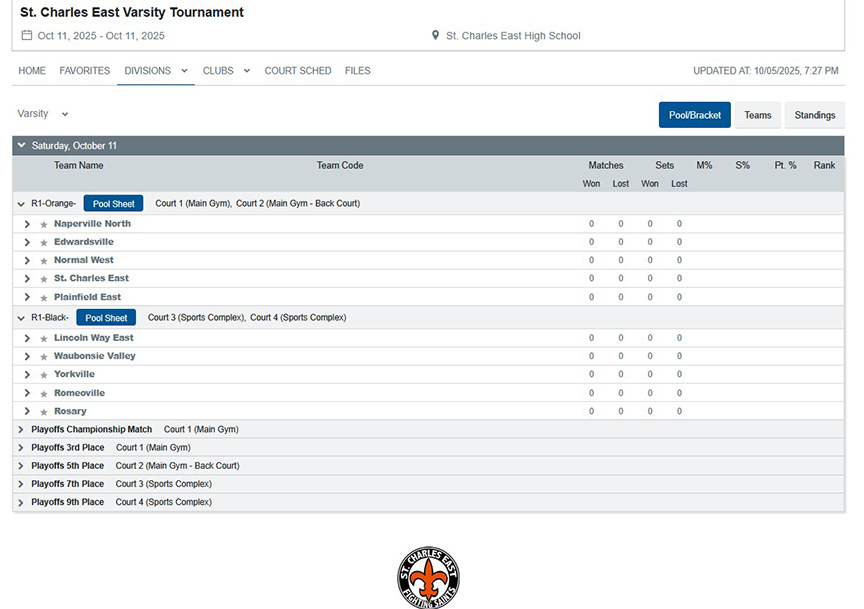The height and width of the screenshot is (609, 864).
Task: Click the star next to Yorkville
Action: [44, 376]
